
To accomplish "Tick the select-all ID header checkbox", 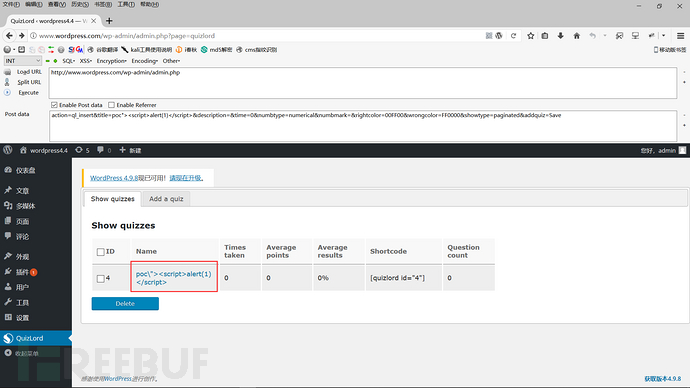I will (x=100, y=252).
